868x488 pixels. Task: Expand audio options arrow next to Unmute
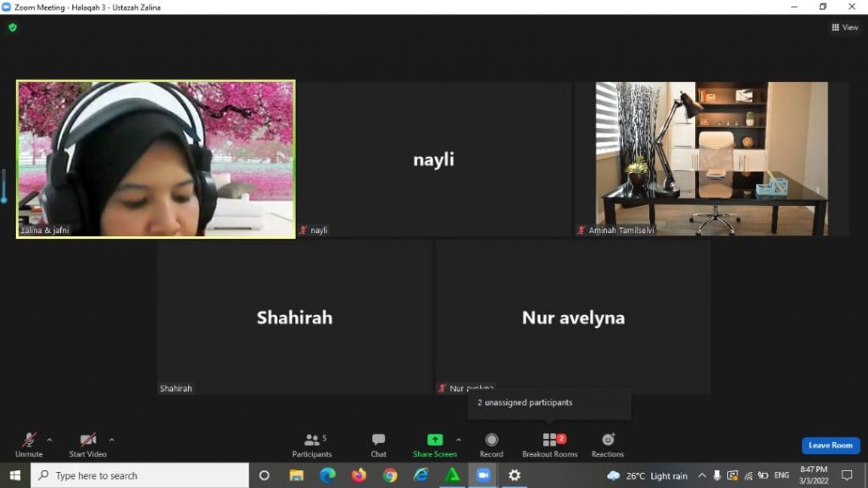(x=49, y=440)
